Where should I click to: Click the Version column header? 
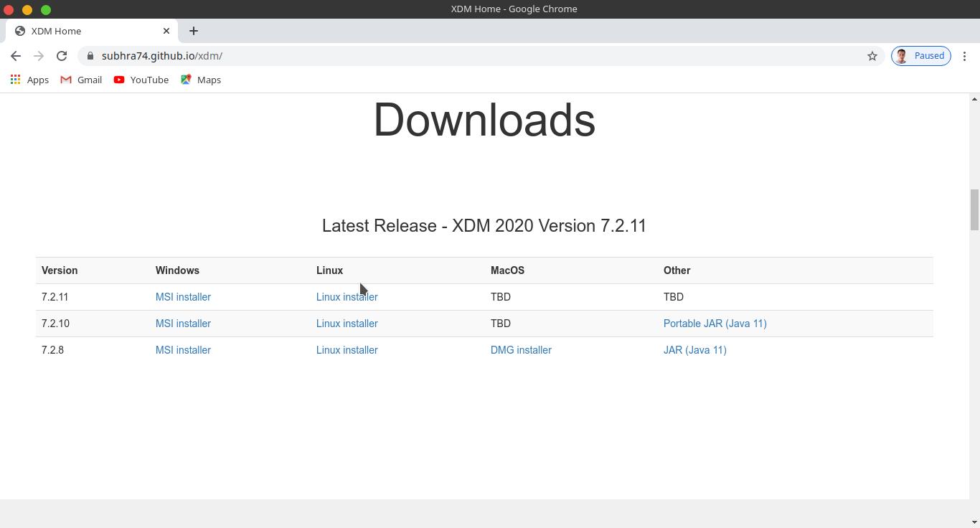[60, 270]
